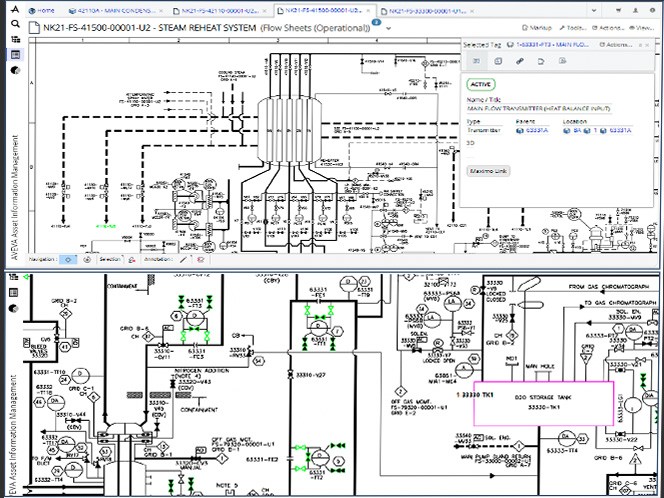Close the Selected Tag panel
This screenshot has width=664, height=498.
(x=649, y=44)
